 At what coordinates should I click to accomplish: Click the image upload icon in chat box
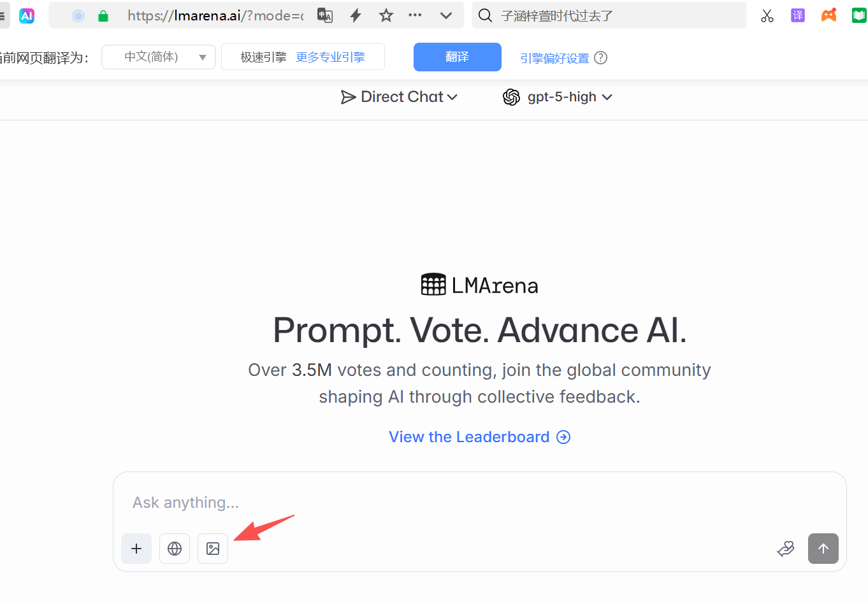[213, 549]
